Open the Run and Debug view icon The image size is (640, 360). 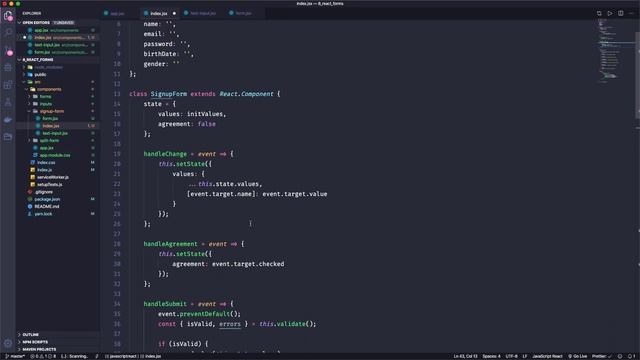coord(8,68)
